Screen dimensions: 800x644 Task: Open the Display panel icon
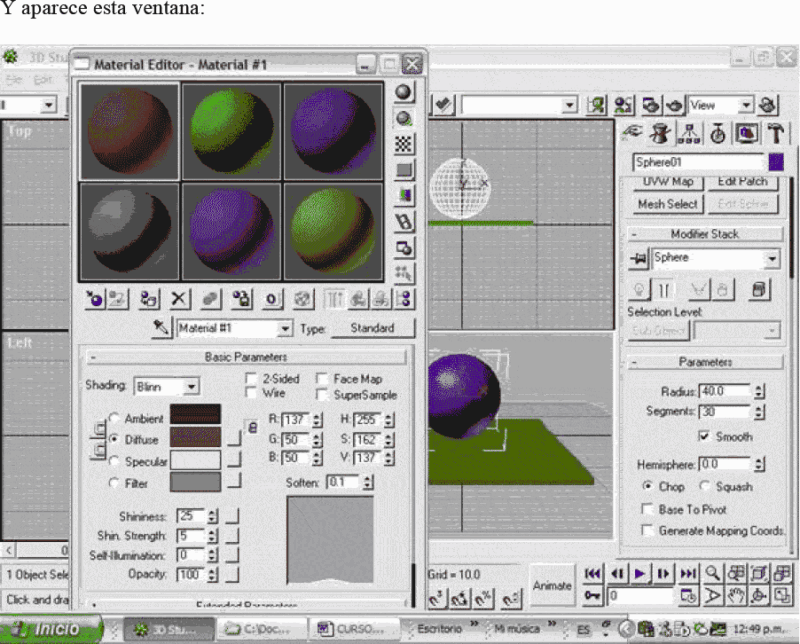point(746,134)
